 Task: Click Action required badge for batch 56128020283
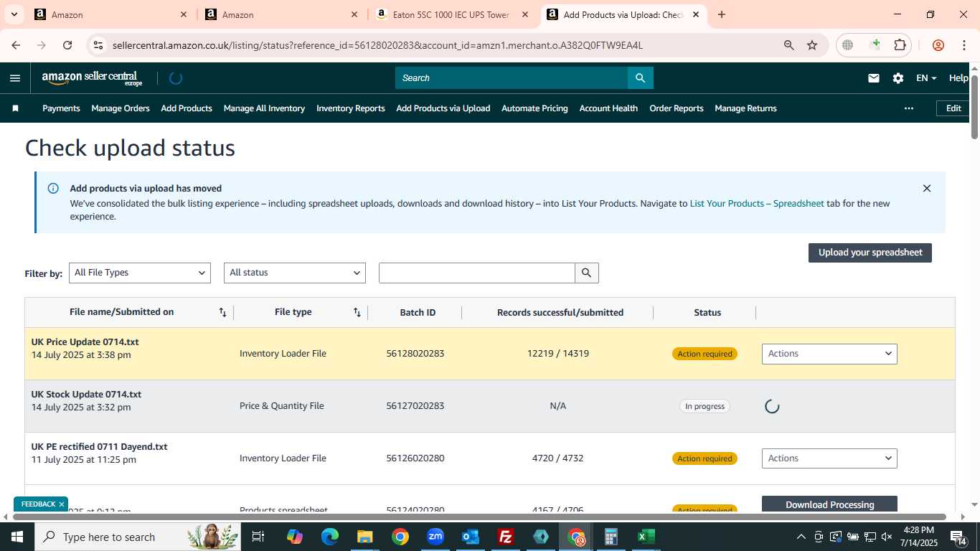tap(705, 354)
